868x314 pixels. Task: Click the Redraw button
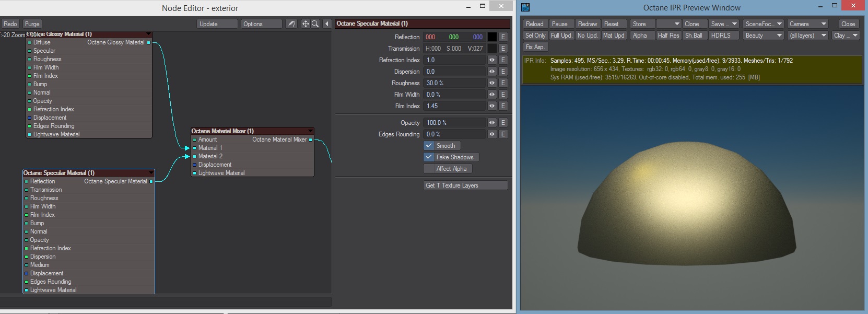point(588,24)
